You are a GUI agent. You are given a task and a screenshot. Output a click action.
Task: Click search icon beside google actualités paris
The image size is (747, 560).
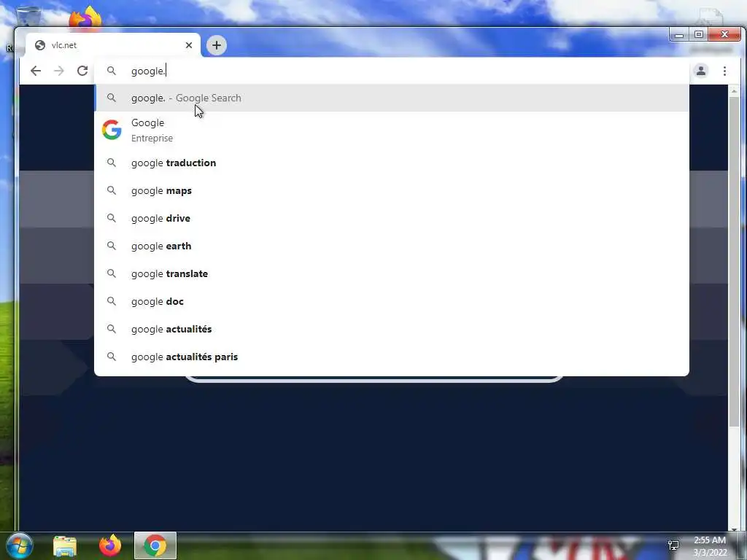112,356
